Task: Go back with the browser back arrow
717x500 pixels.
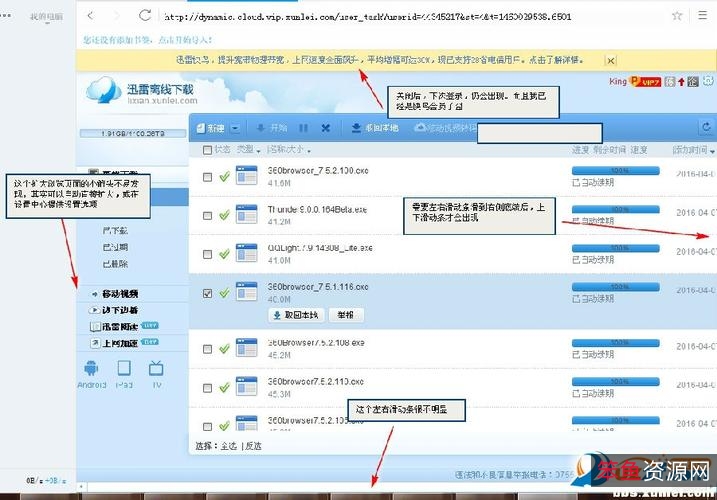Action: point(91,16)
